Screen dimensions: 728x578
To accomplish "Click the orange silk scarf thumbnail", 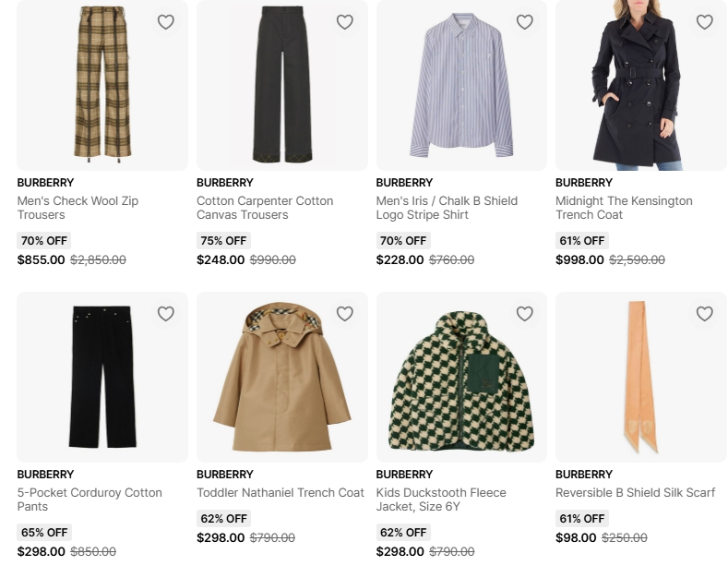I will (x=640, y=377).
